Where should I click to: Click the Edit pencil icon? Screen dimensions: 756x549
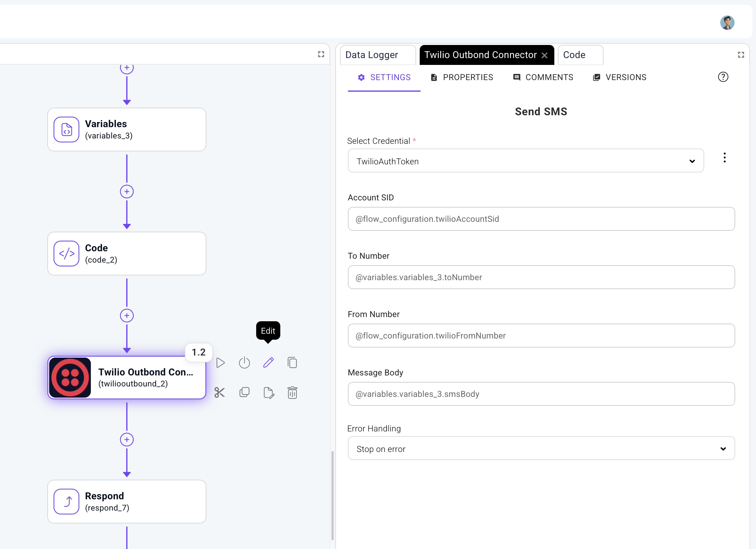click(x=268, y=362)
